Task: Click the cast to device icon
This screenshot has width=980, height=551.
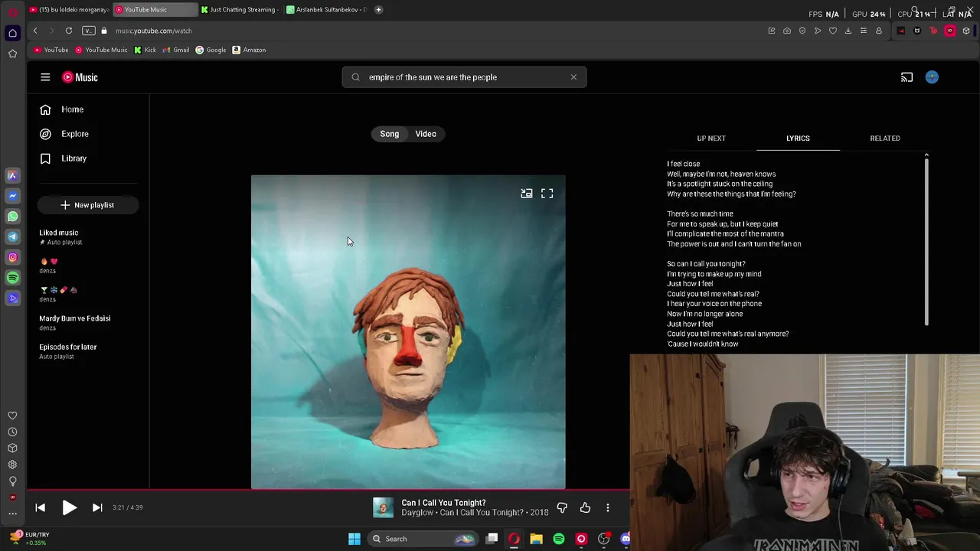Action: coord(906,77)
